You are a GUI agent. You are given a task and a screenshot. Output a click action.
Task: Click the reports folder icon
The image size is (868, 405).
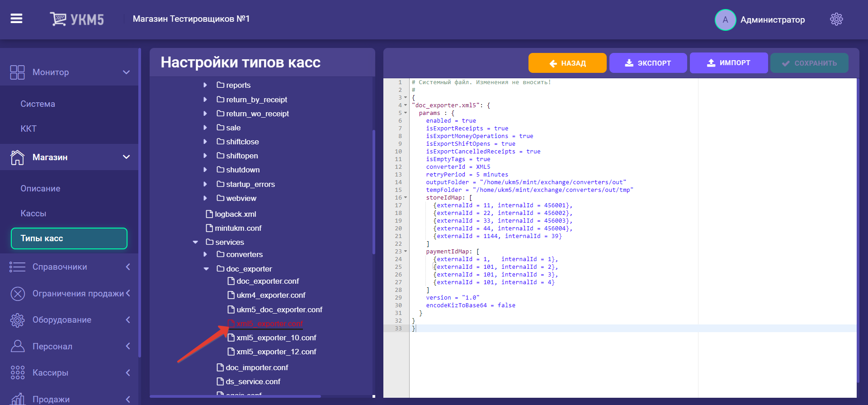(221, 85)
